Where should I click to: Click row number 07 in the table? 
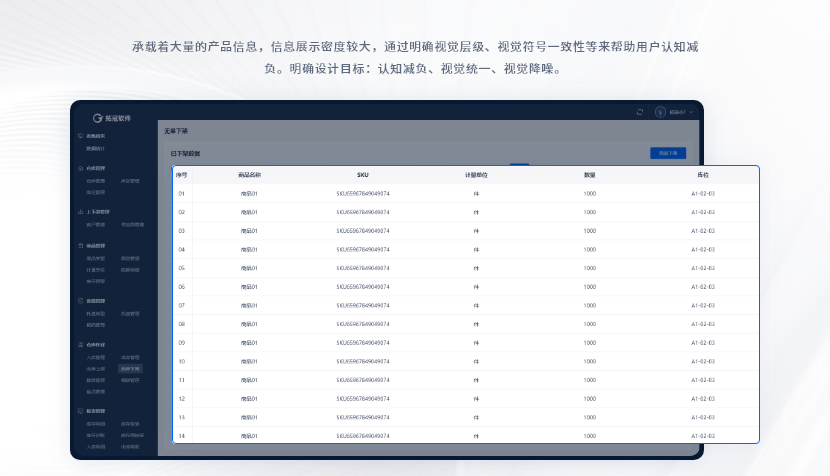[x=182, y=306]
